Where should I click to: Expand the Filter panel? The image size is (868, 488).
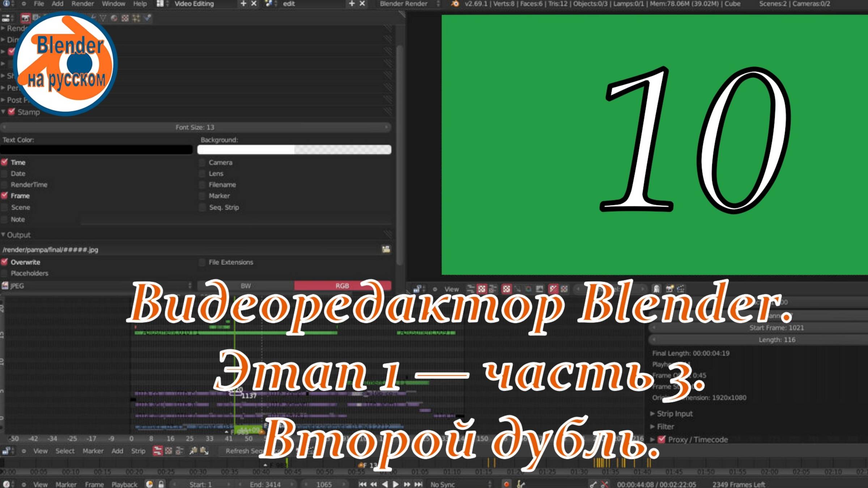pos(665,427)
